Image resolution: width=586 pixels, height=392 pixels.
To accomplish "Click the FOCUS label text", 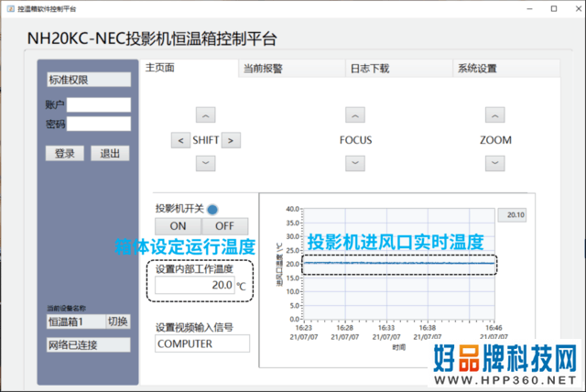I will (355, 140).
